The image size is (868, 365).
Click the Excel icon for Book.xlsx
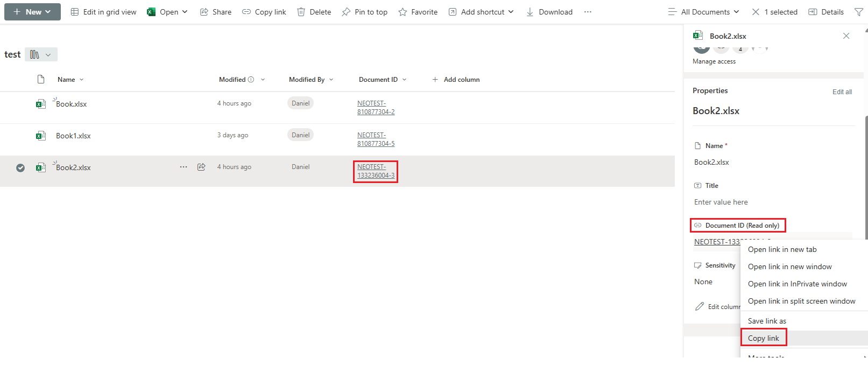(x=41, y=104)
